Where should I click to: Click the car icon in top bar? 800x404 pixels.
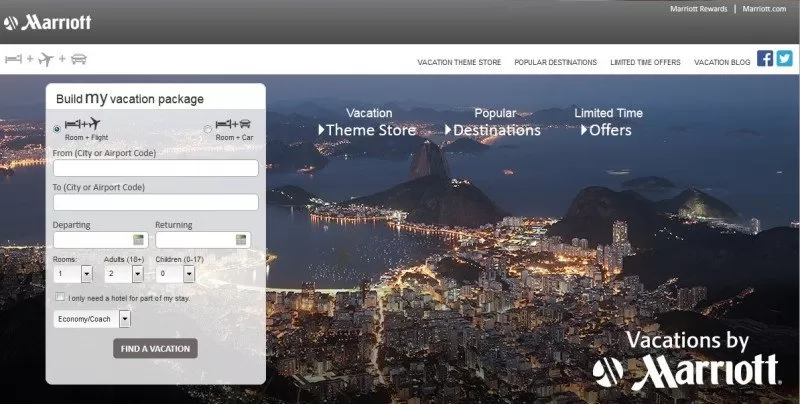(79, 59)
